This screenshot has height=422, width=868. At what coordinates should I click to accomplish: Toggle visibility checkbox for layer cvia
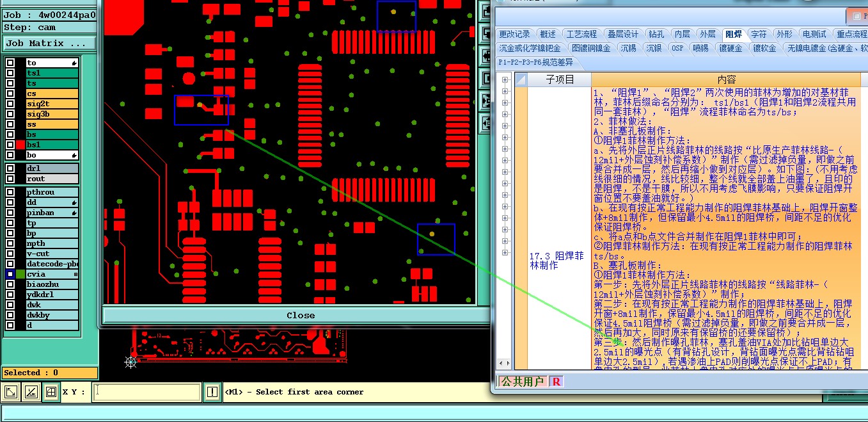pyautogui.click(x=10, y=274)
